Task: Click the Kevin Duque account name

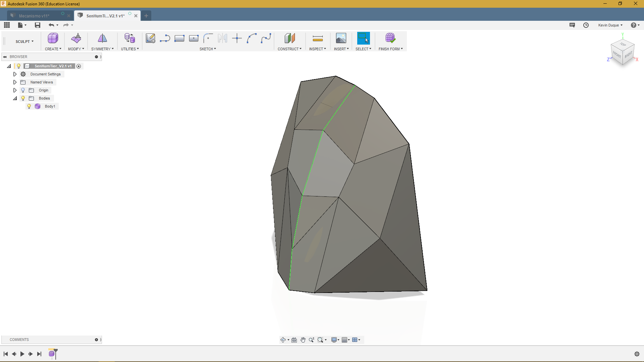Action: [609, 25]
